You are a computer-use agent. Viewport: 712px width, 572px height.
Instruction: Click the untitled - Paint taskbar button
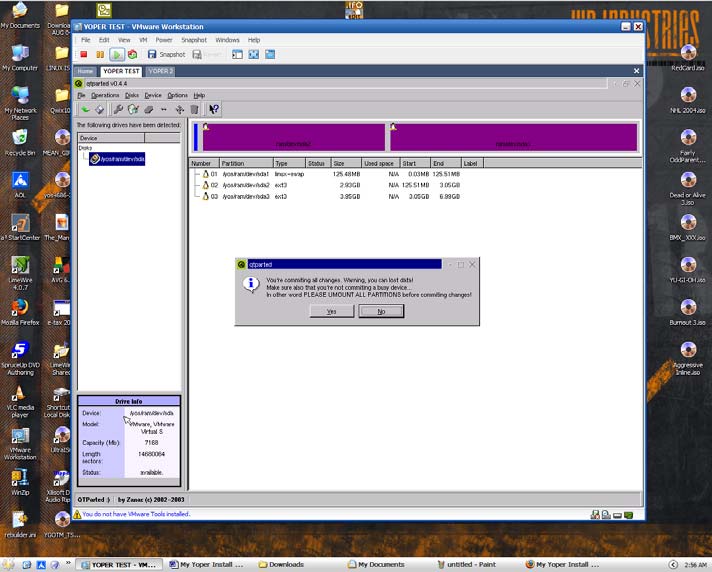467,564
